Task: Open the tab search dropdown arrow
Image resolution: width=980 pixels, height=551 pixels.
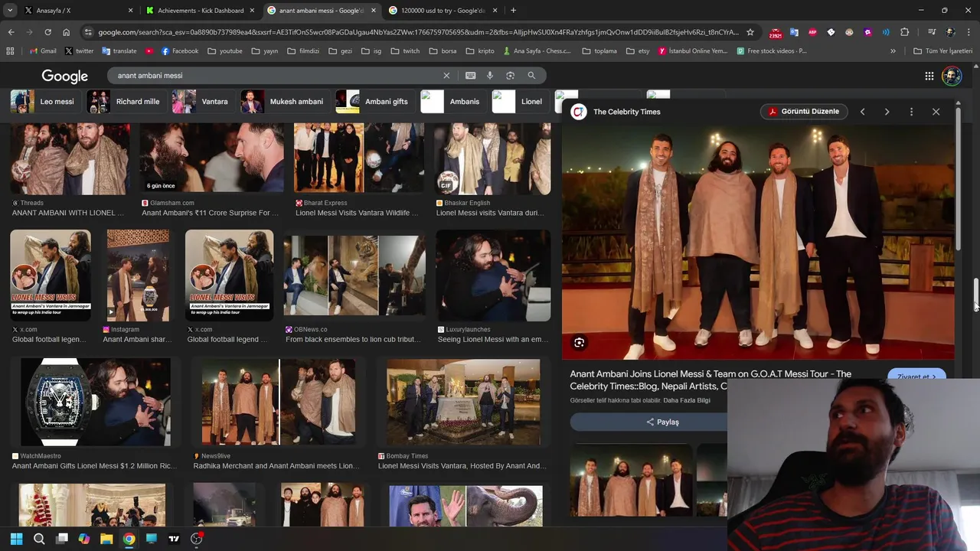Action: point(10,11)
